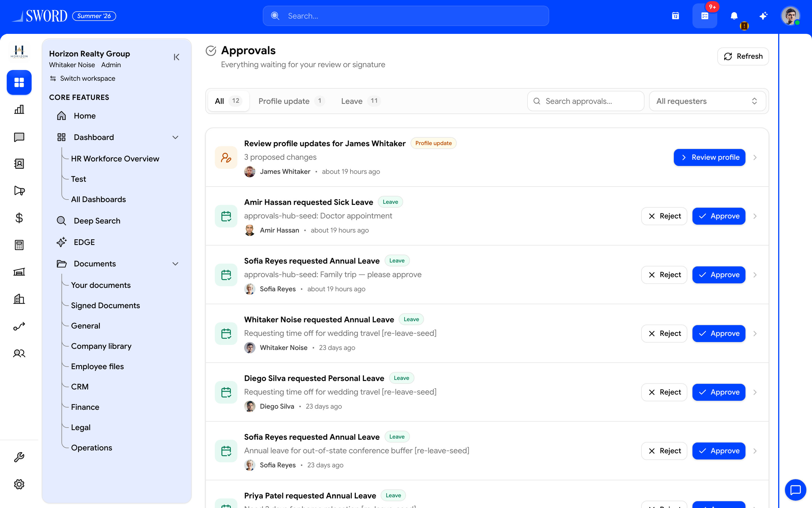The height and width of the screenshot is (508, 812).
Task: Open Employee files folder
Action: (x=97, y=367)
